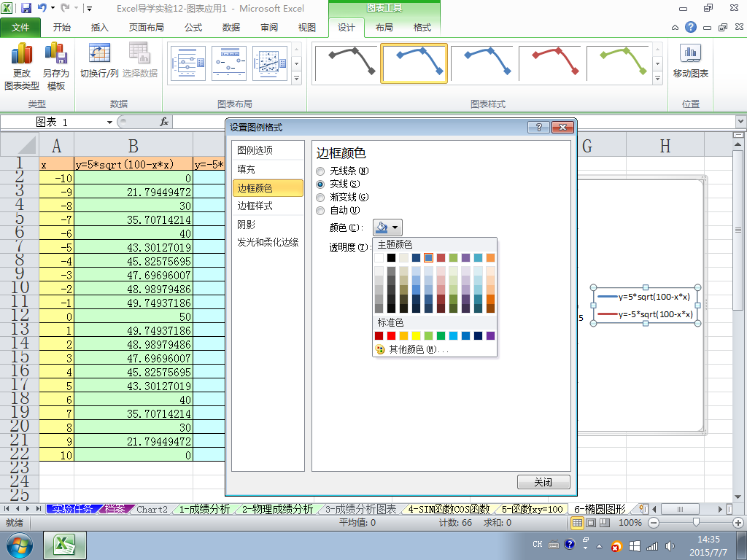Select No Line radio button (无线条)
This screenshot has height=560, width=747.
coord(321,171)
